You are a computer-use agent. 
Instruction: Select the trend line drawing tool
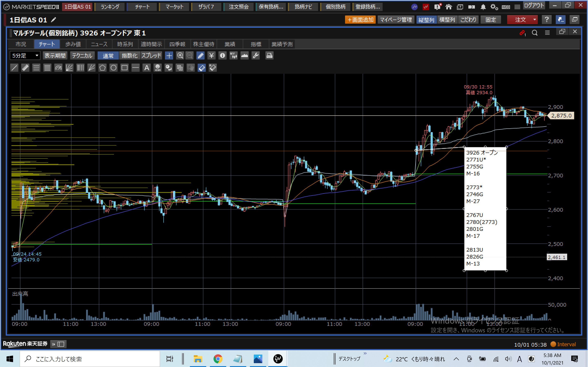coord(14,68)
